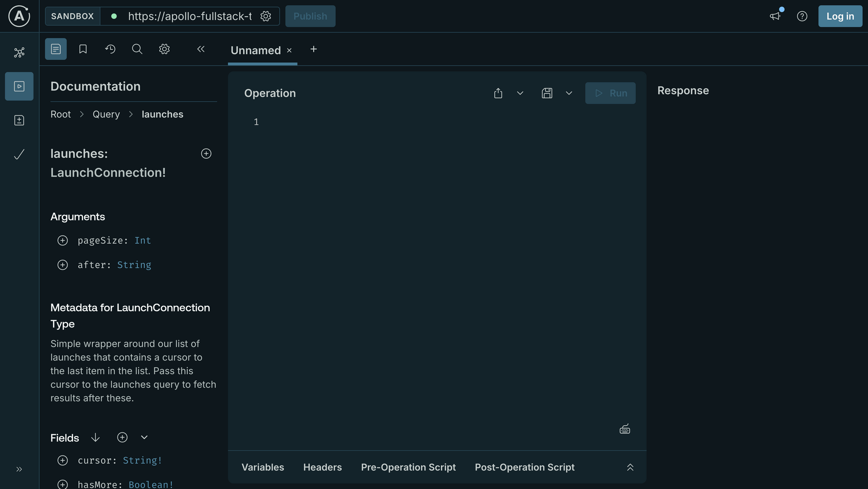Open a new operation tab
Viewport: 868px width, 489px height.
click(x=314, y=50)
